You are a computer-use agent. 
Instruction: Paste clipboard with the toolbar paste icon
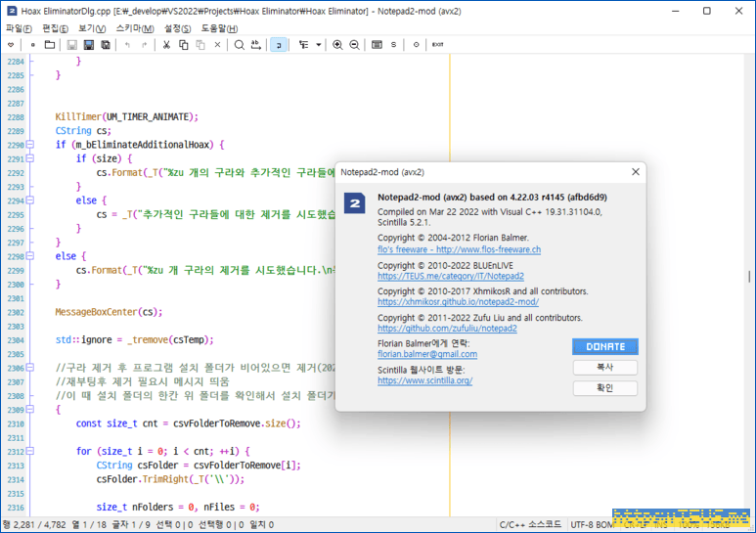[200, 45]
